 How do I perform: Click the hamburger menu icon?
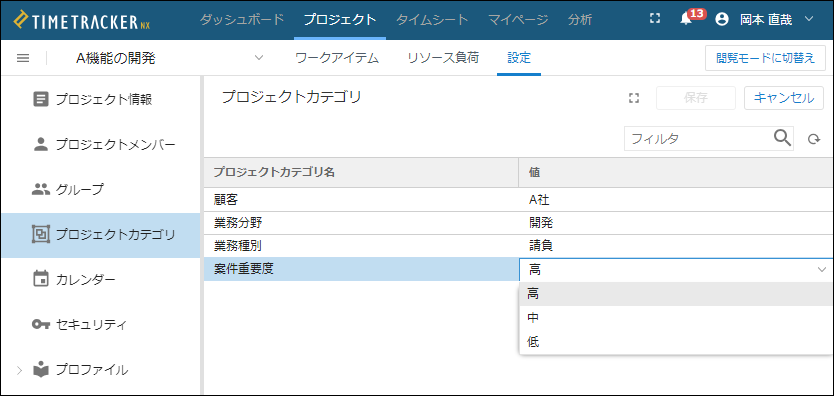point(23,58)
